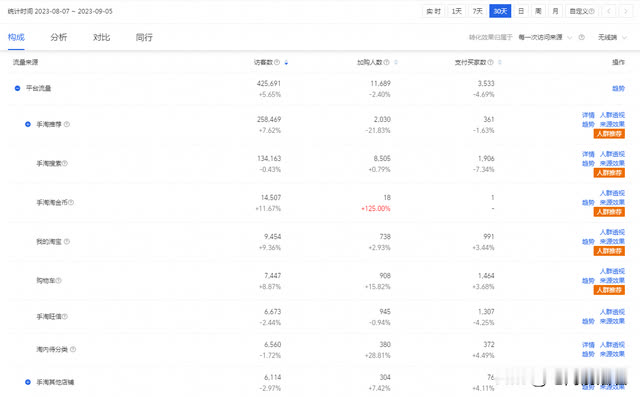
Task: Select the 30天 time range
Action: [x=500, y=11]
